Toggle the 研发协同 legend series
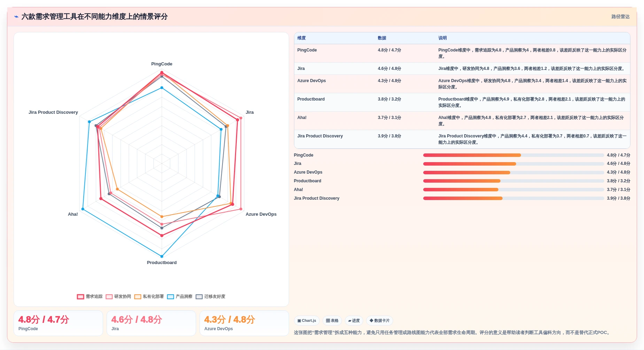644x350 pixels. [118, 296]
